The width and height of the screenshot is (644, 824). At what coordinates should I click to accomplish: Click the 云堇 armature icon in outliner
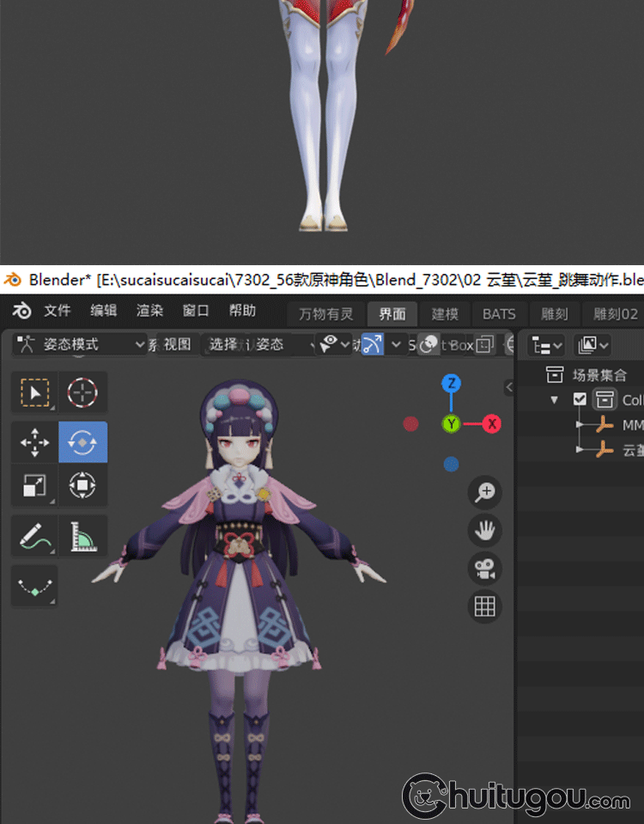[605, 449]
